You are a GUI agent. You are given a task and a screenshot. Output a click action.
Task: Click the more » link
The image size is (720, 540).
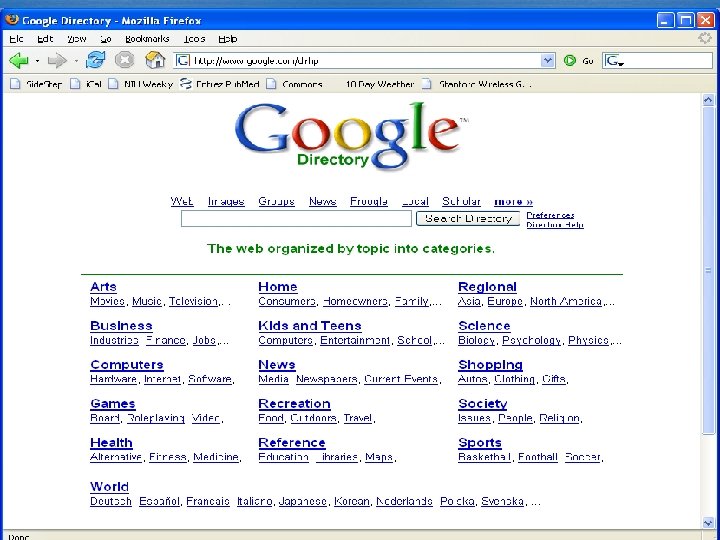513,202
